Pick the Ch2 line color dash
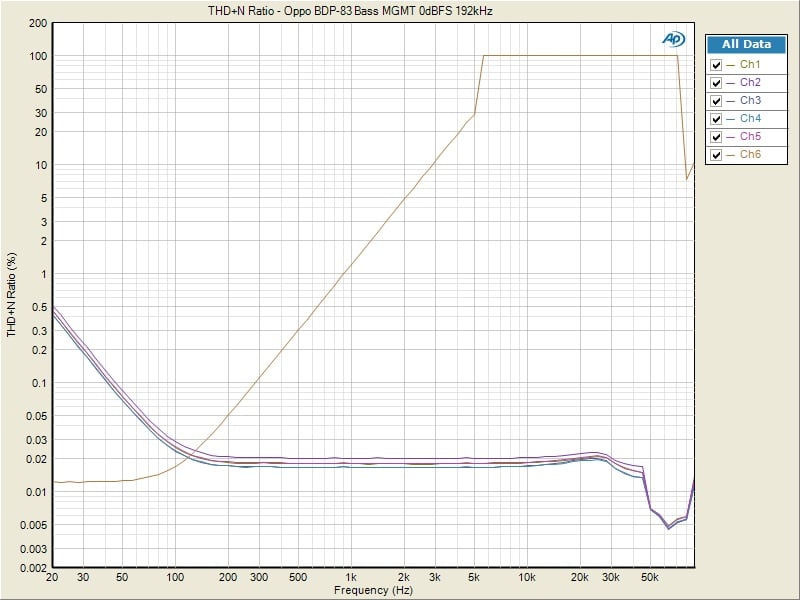 point(731,83)
